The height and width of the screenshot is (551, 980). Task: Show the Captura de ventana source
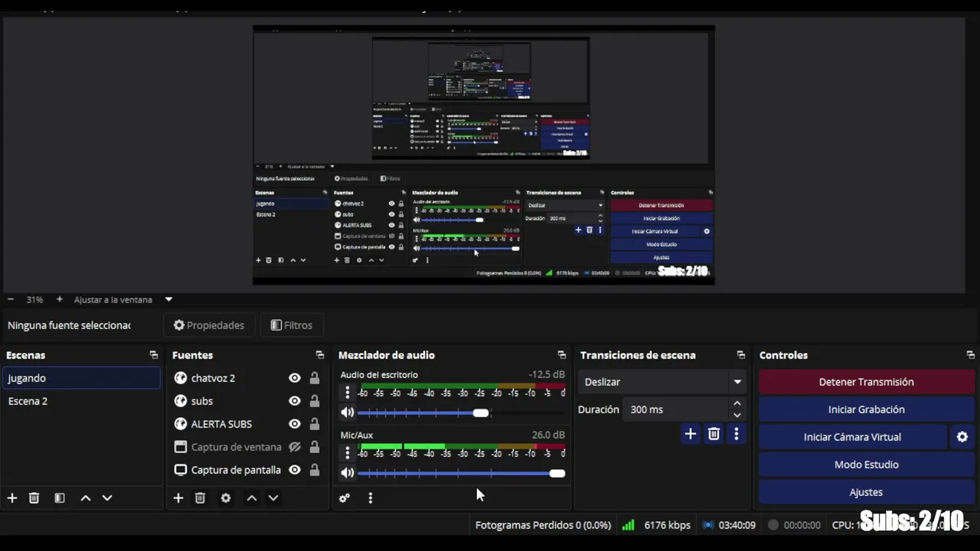point(294,447)
